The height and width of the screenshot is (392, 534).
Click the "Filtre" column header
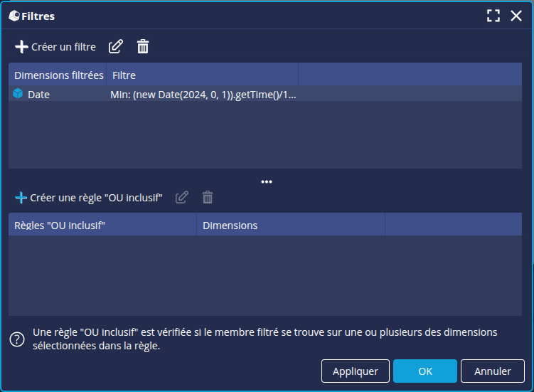pos(202,75)
